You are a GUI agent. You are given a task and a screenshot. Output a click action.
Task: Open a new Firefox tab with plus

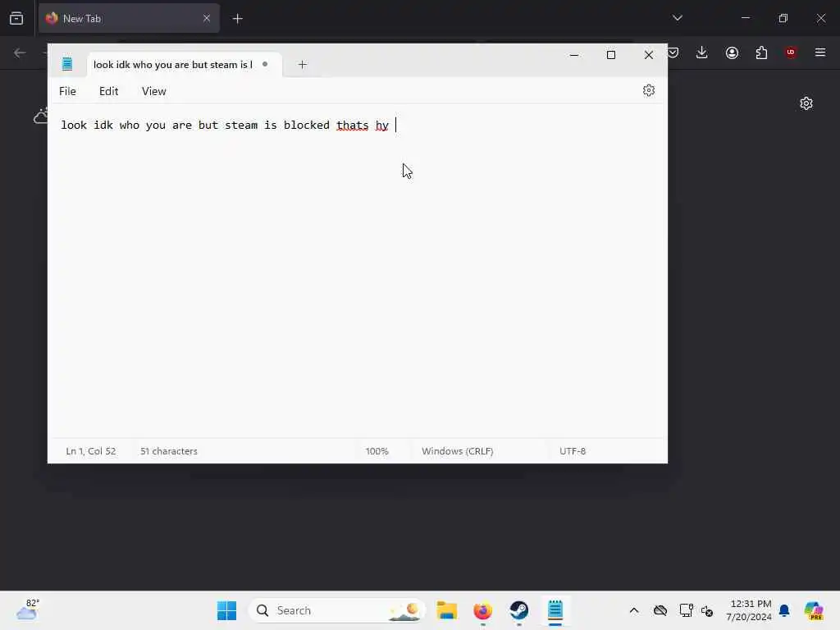[238, 19]
